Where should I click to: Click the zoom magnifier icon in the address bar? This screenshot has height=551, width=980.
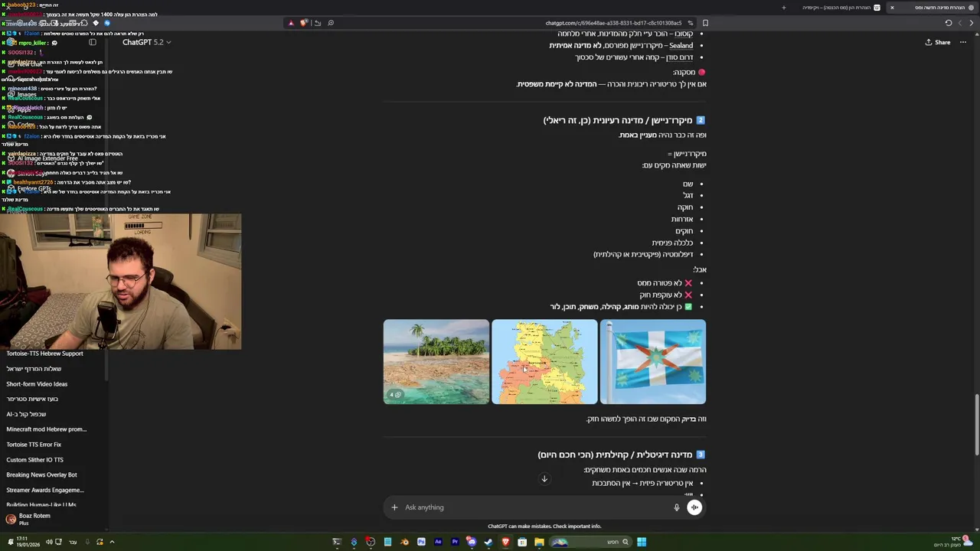pos(331,23)
